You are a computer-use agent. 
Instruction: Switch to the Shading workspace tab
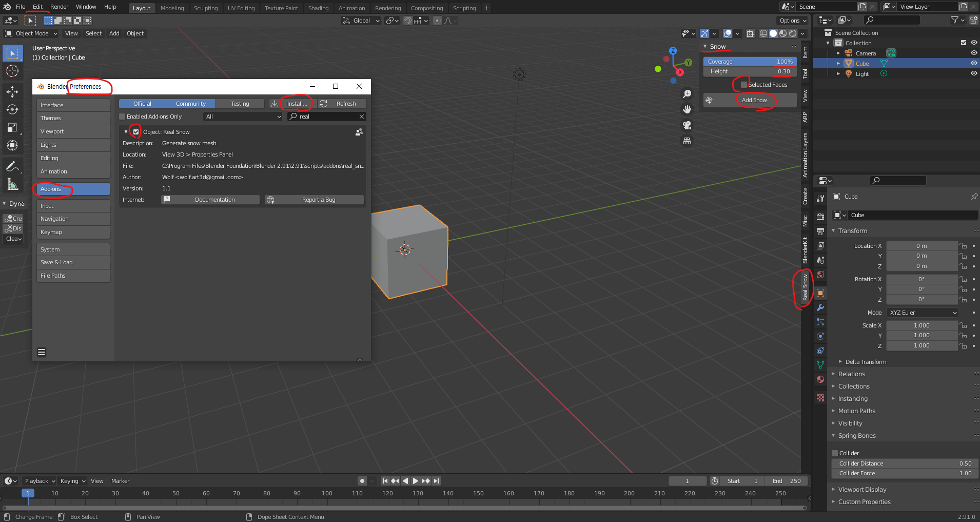pyautogui.click(x=318, y=8)
